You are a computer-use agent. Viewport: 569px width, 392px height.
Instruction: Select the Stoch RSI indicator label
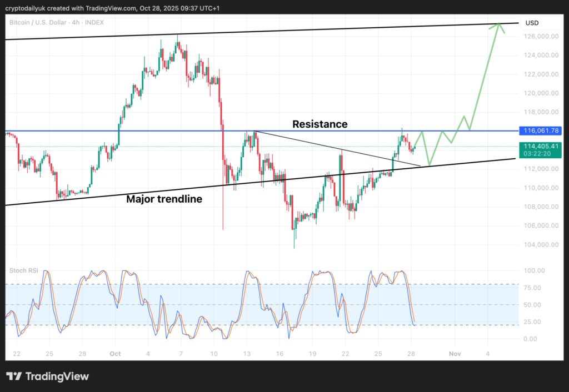pyautogui.click(x=24, y=270)
